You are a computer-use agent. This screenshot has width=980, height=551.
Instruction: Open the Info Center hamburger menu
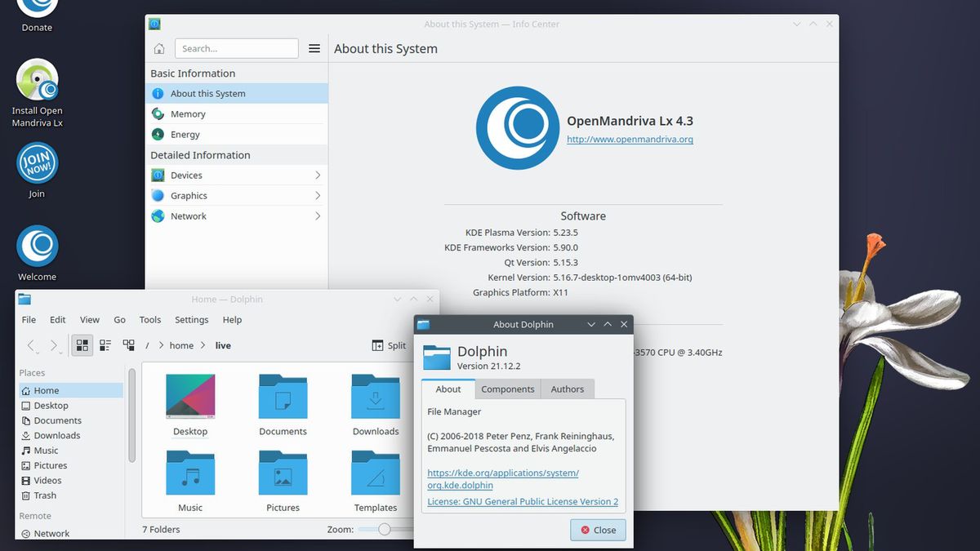[314, 48]
